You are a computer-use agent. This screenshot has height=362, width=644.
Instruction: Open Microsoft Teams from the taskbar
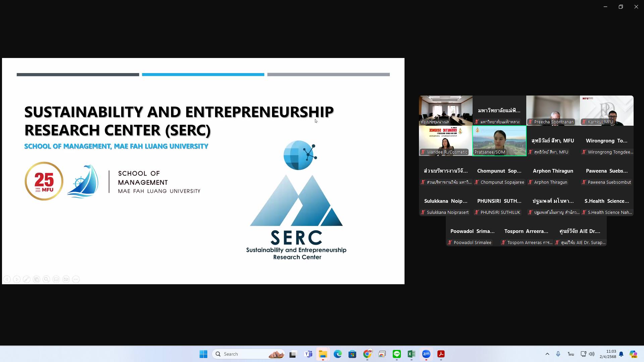308,354
